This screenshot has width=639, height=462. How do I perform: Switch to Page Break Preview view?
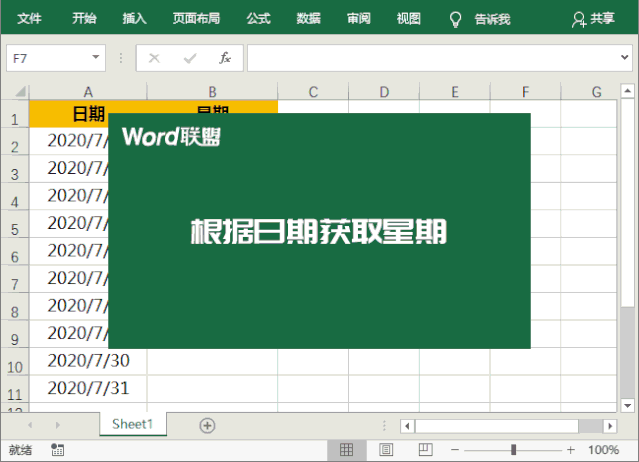pyautogui.click(x=424, y=450)
